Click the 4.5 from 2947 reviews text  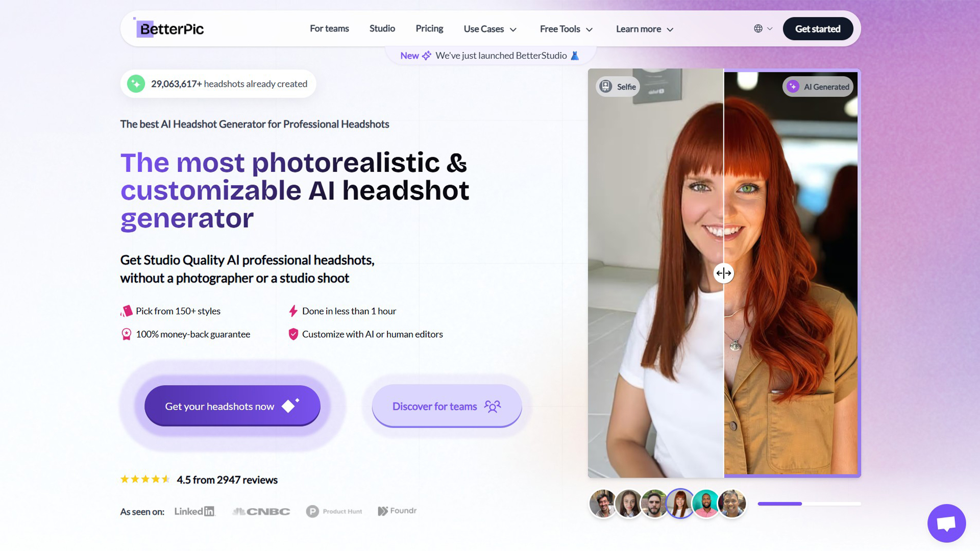click(x=227, y=480)
